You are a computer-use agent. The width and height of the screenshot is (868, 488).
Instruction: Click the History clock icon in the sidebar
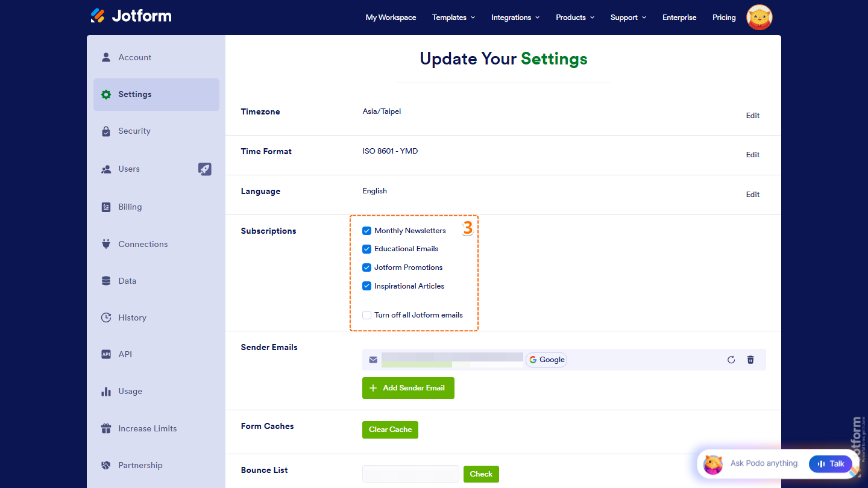[106, 318]
